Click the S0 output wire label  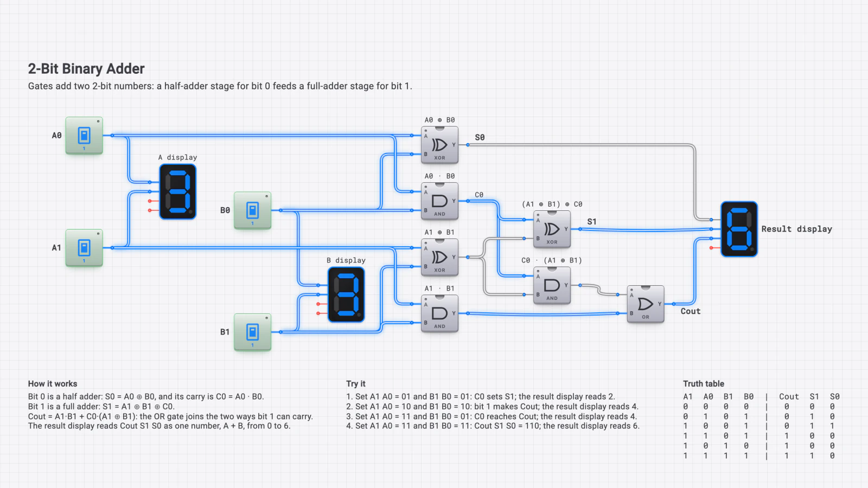click(480, 138)
